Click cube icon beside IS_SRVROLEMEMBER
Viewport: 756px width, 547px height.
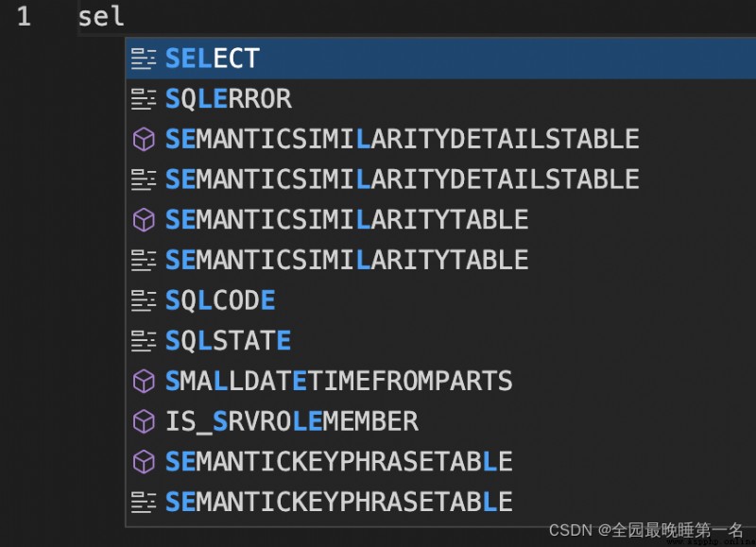point(144,421)
